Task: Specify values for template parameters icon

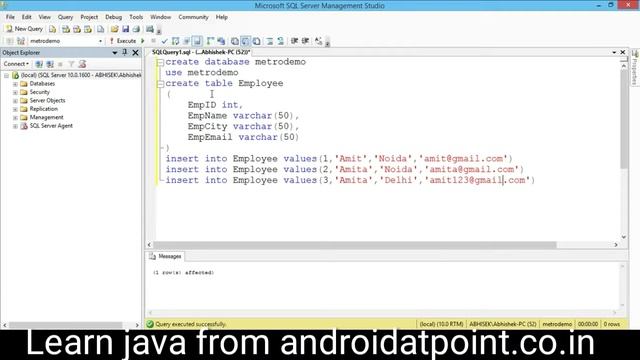Action: [x=318, y=41]
